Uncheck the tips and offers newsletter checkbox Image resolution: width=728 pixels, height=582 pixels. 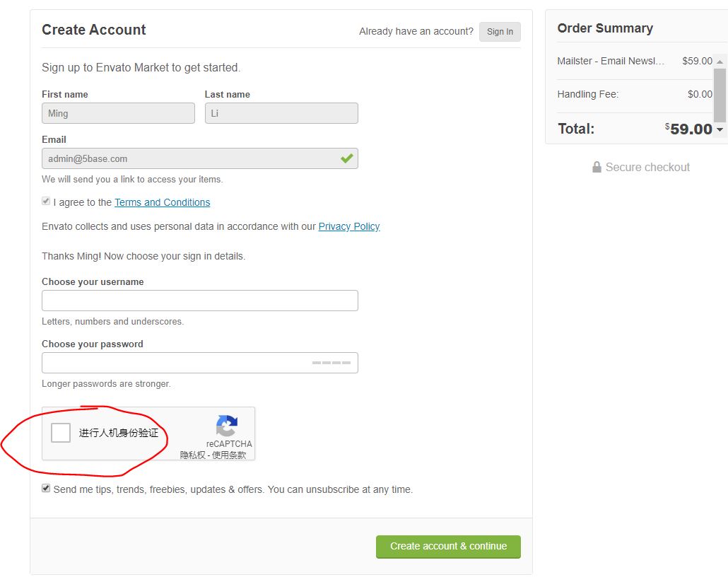[x=46, y=488]
